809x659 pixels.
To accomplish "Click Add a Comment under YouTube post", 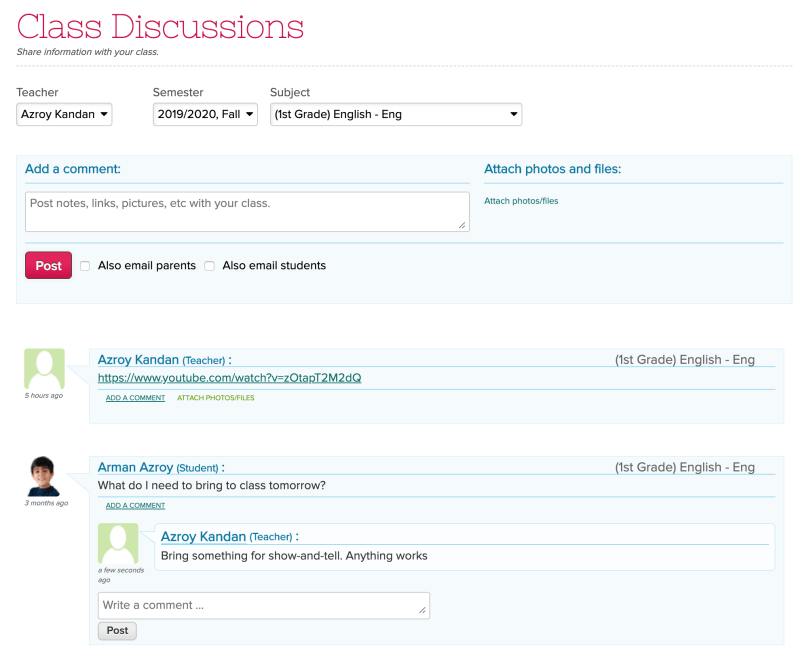I will (x=135, y=398).
